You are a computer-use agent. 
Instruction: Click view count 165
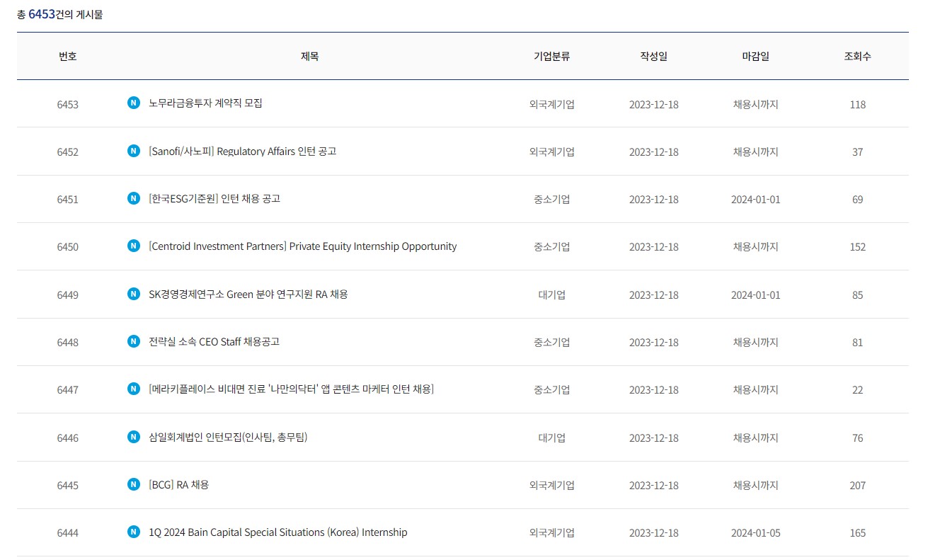[x=857, y=533]
